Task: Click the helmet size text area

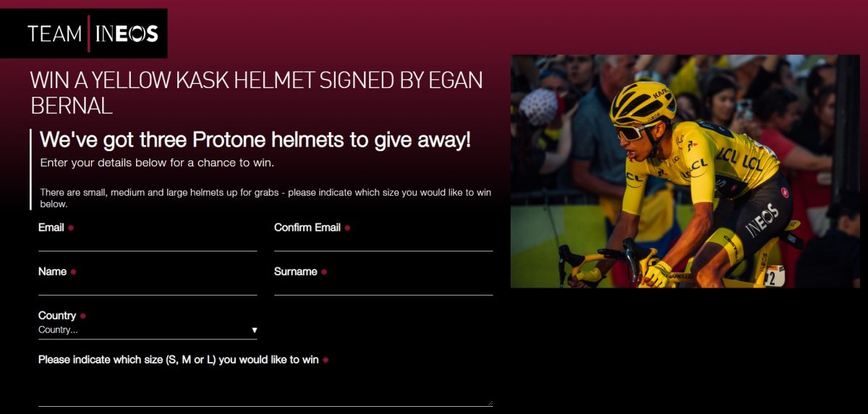Action: point(265,387)
